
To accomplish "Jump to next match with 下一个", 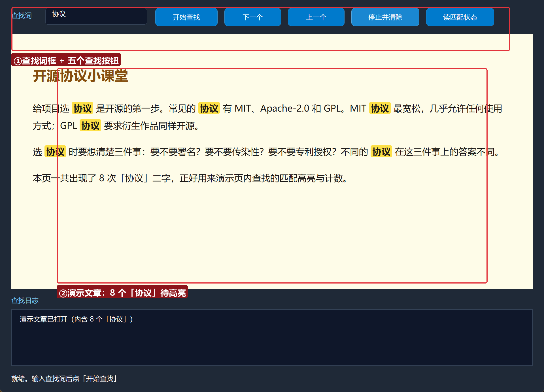I will click(253, 17).
